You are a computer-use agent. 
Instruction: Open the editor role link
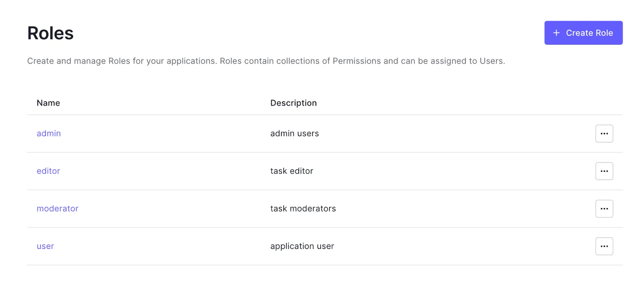point(48,171)
